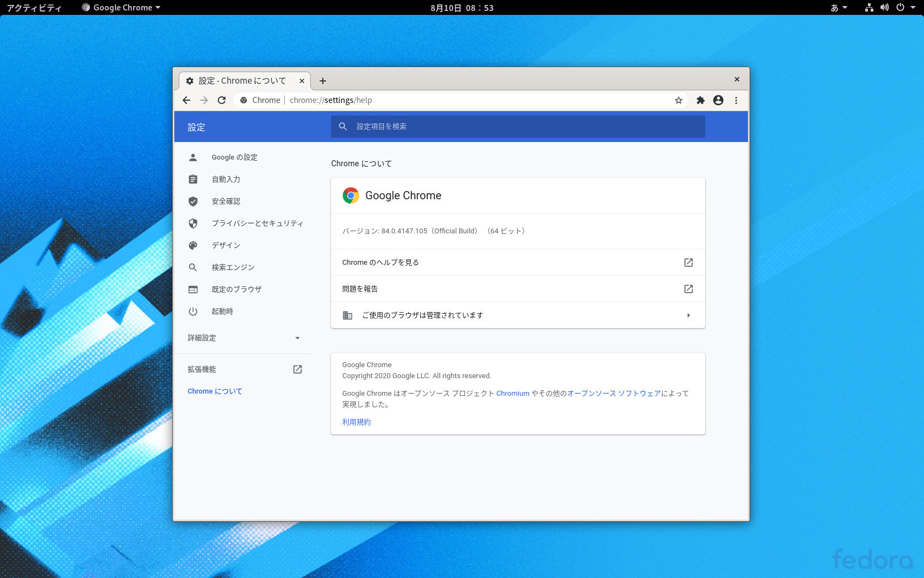Expand the managed browser row arrow
This screenshot has height=578, width=924.
pos(689,315)
